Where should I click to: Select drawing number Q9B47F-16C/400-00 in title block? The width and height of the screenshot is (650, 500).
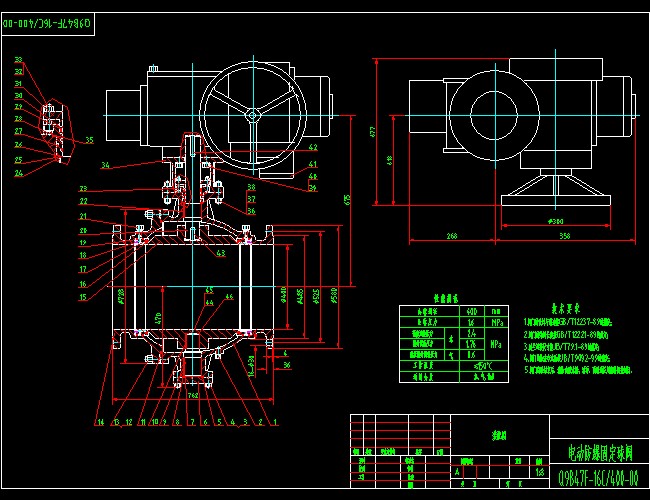[599, 478]
